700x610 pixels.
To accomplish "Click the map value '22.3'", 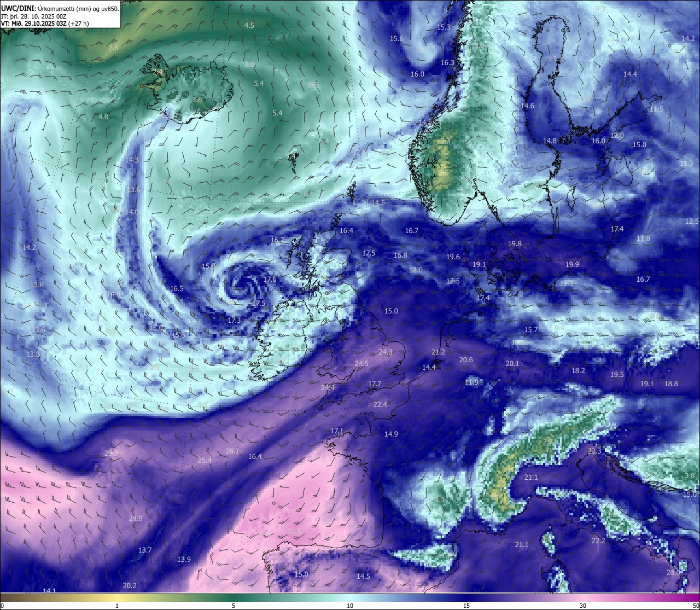I will [x=594, y=451].
